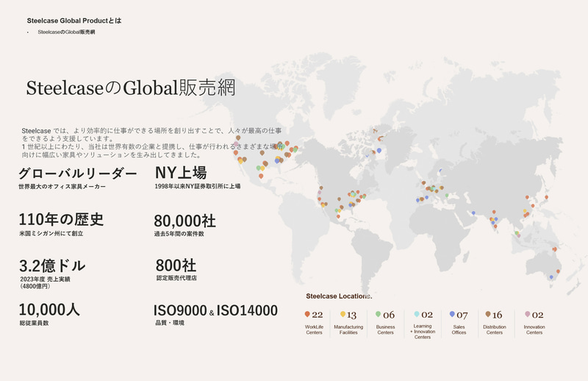
Task: Click the number '06' above Business Centers
Action: click(389, 315)
